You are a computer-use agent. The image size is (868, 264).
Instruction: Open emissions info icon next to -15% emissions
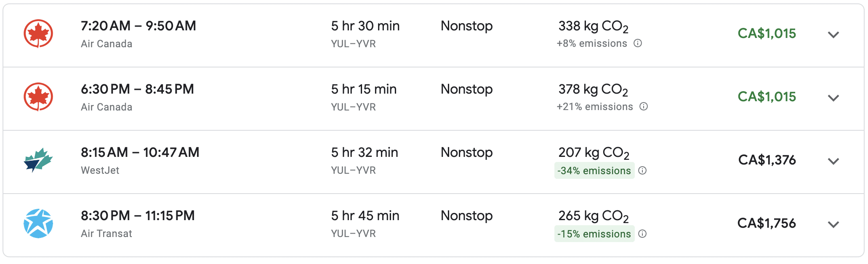click(642, 234)
